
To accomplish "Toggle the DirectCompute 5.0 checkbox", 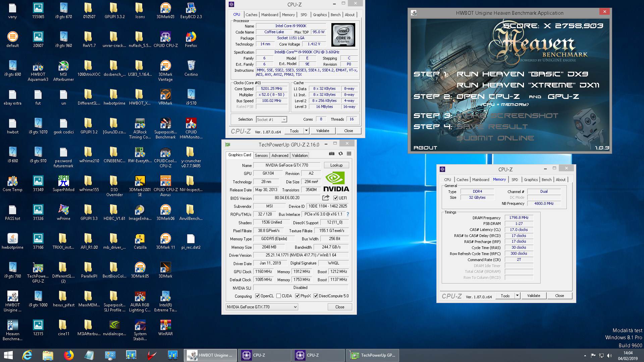I will pyautogui.click(x=316, y=296).
